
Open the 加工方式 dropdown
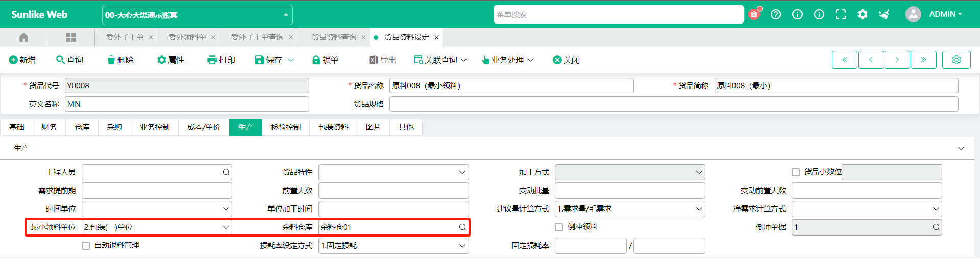[x=630, y=172]
